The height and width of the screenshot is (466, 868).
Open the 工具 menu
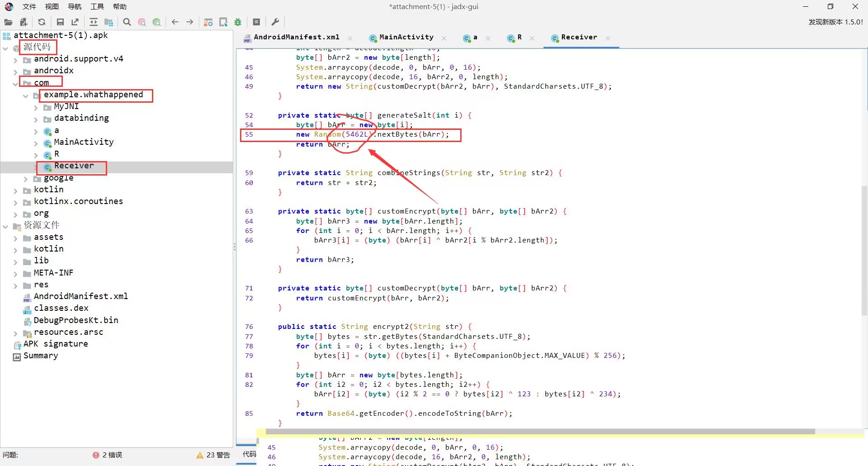97,6
